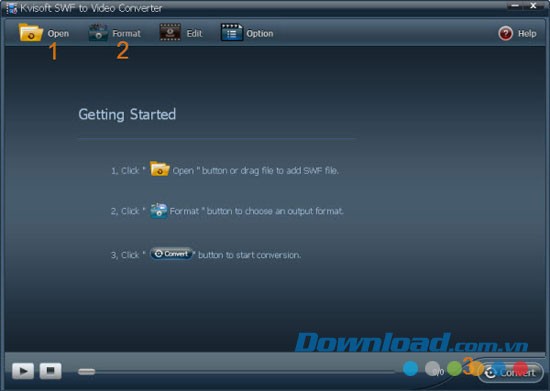Click the "0/0" file counter

[438, 372]
